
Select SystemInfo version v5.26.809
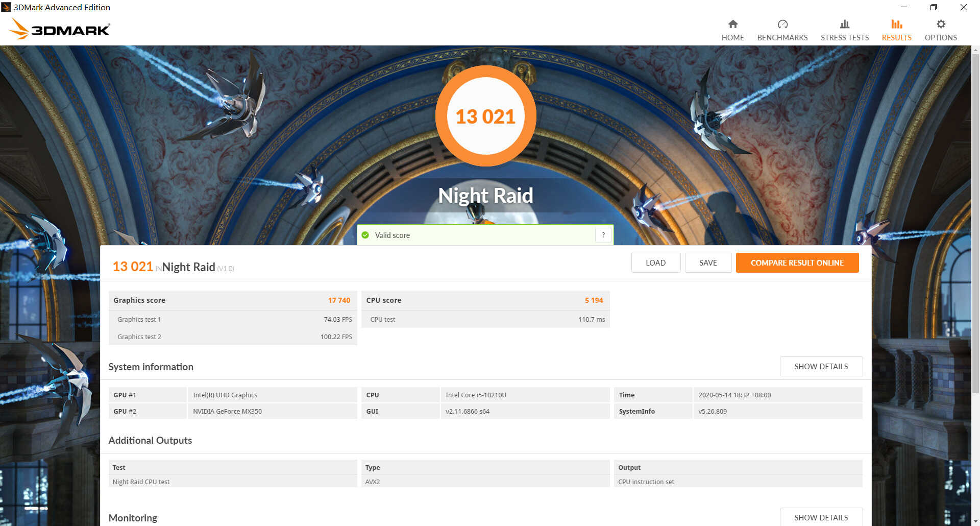pyautogui.click(x=713, y=411)
